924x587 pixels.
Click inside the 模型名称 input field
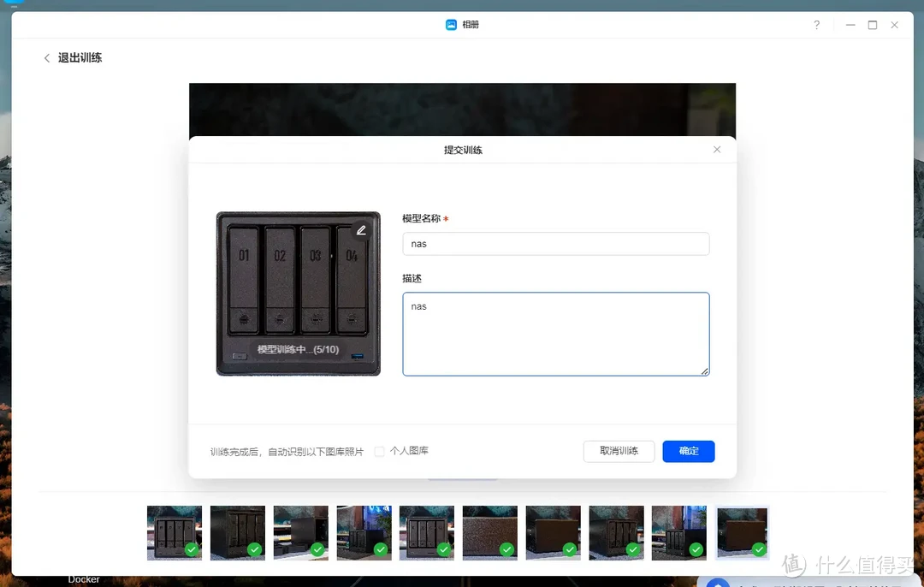(x=555, y=244)
